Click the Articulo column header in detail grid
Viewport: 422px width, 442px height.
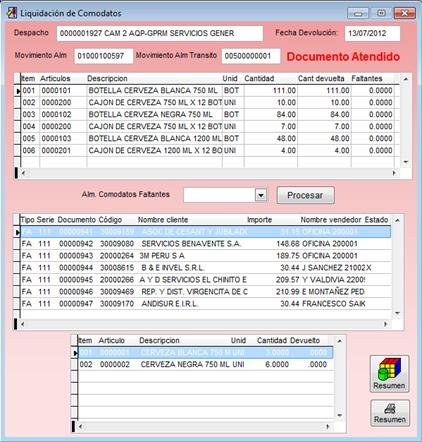[111, 341]
